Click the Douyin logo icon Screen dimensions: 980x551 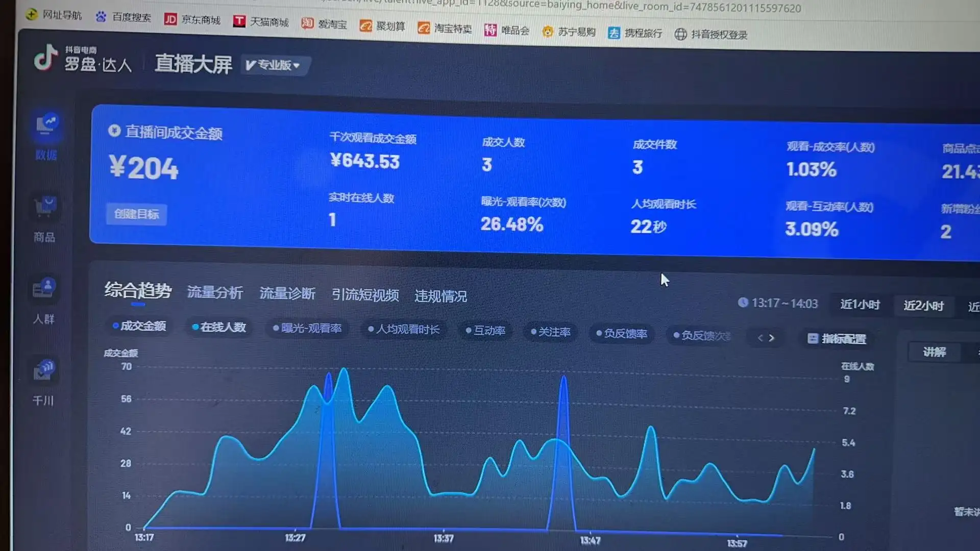click(45, 57)
